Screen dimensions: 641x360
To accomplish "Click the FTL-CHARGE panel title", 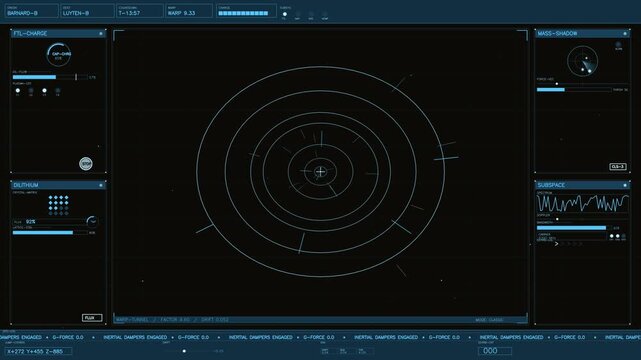I will coord(30,34).
